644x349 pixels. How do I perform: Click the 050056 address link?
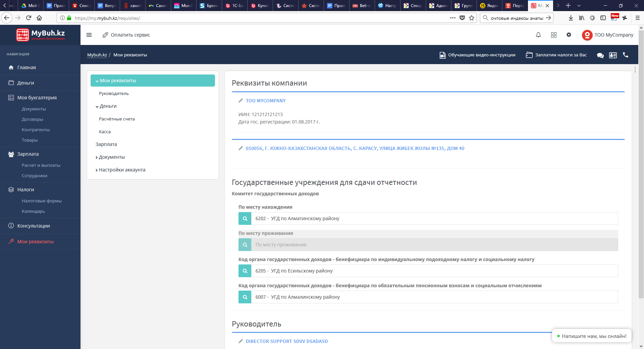tap(355, 148)
